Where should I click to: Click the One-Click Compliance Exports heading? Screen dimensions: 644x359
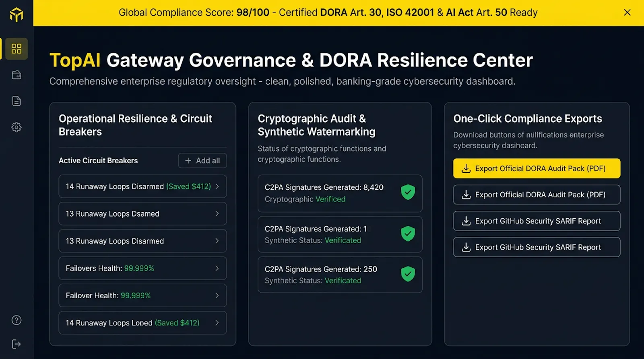528,119
